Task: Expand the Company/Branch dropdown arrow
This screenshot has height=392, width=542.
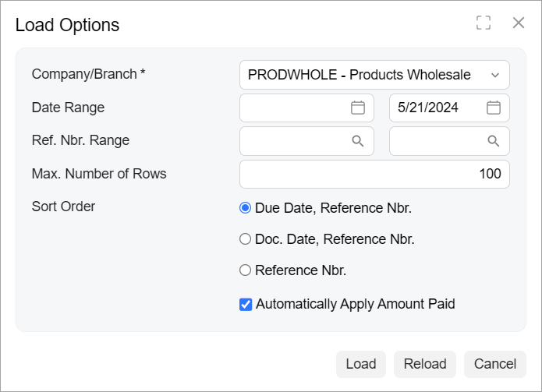Action: click(x=494, y=76)
